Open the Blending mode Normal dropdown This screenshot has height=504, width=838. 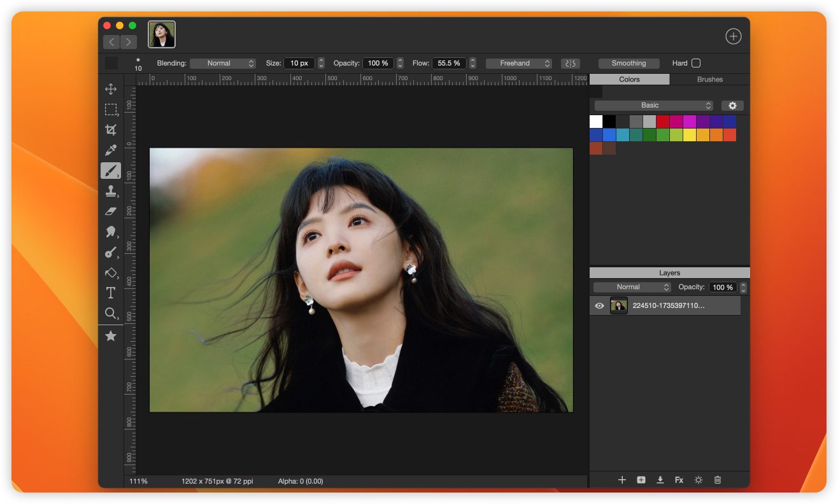pos(223,63)
